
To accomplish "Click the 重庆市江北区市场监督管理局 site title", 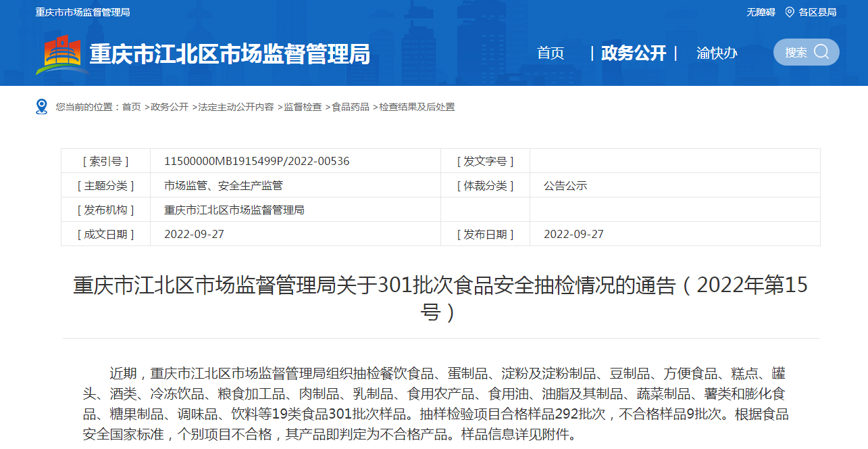I will pos(230,54).
